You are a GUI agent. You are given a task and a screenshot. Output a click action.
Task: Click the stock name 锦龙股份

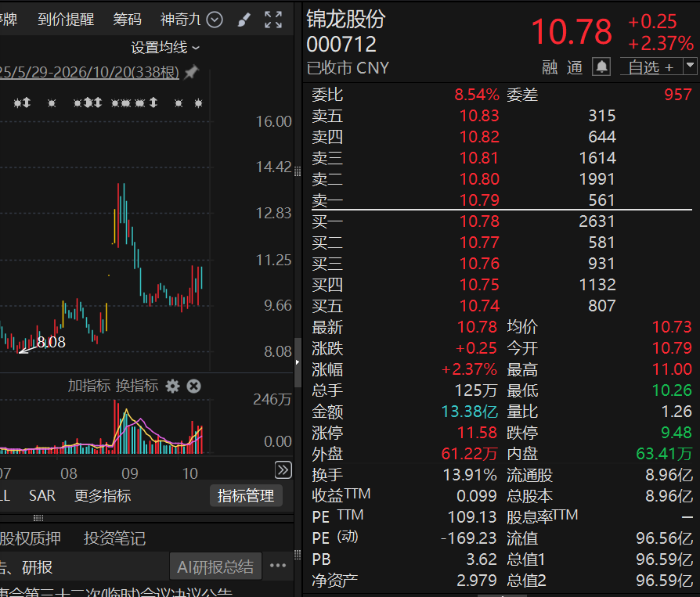point(346,20)
